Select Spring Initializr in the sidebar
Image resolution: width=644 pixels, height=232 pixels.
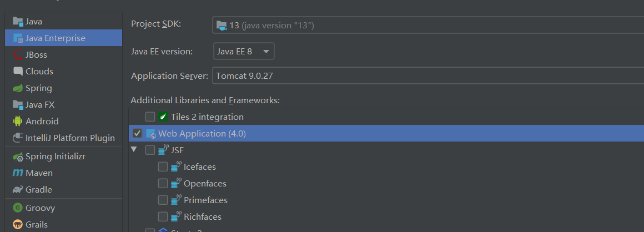pos(55,157)
